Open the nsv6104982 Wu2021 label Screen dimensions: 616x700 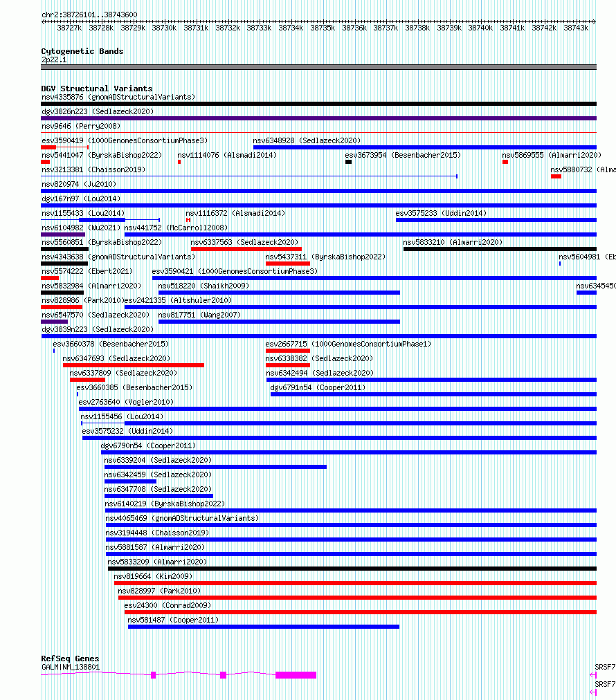81,228
